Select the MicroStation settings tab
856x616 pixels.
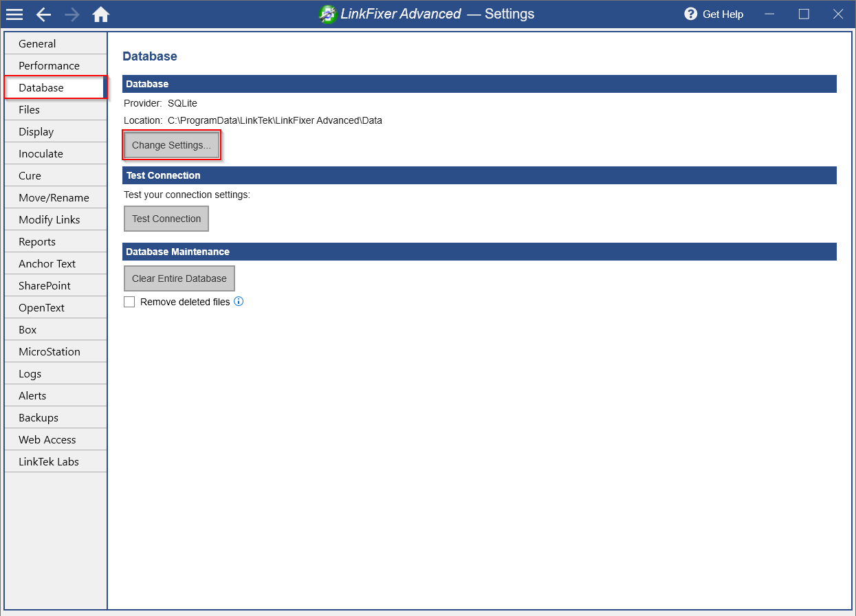[x=56, y=351]
